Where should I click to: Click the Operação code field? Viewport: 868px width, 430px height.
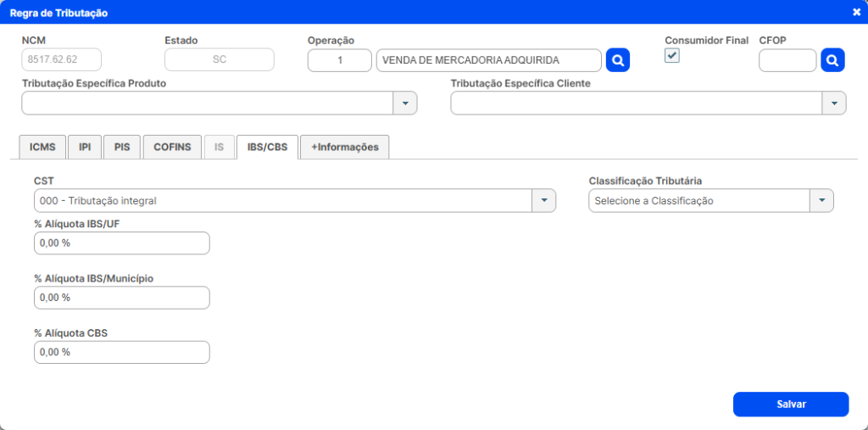click(x=339, y=60)
